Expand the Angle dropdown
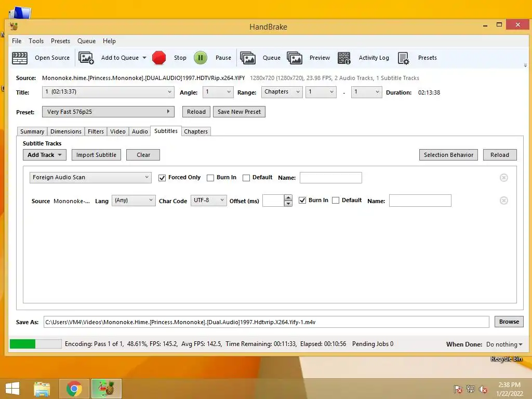 (218, 92)
